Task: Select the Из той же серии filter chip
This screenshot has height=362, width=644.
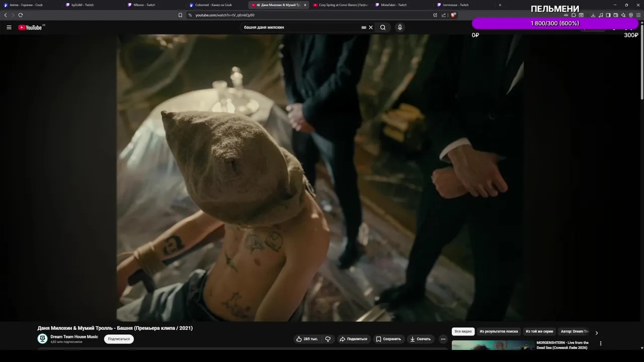Action: coord(539,331)
